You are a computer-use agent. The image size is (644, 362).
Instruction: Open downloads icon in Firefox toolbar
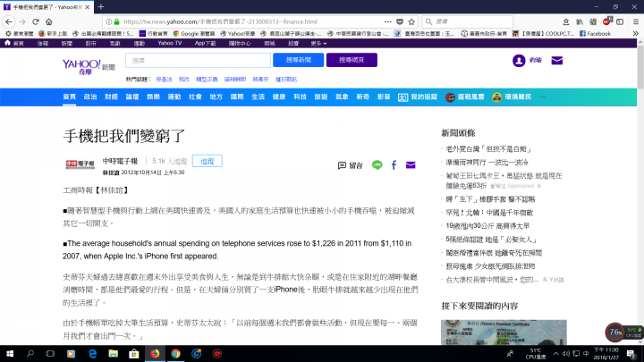tap(566, 21)
